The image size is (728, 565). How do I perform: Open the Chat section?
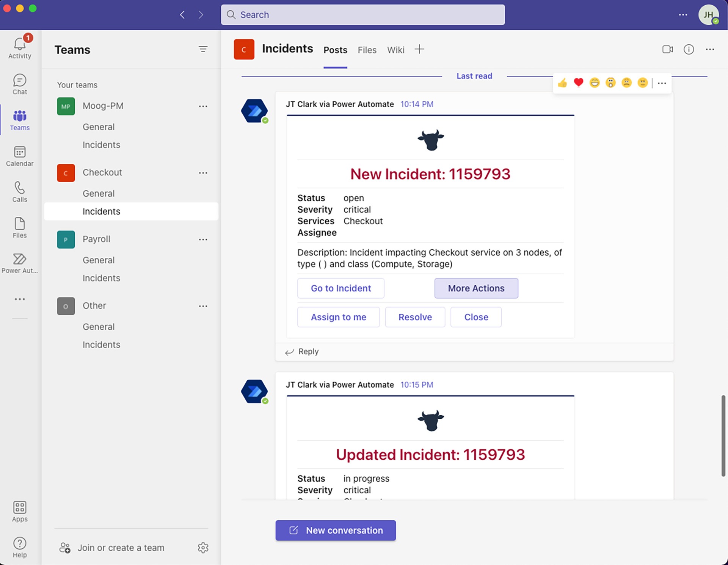(20, 84)
